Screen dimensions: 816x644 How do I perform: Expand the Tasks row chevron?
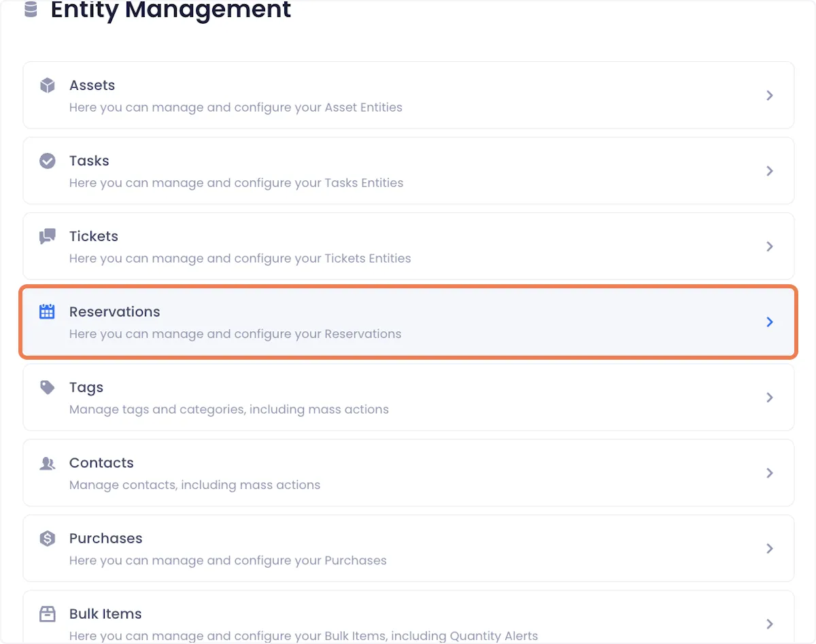(x=770, y=171)
